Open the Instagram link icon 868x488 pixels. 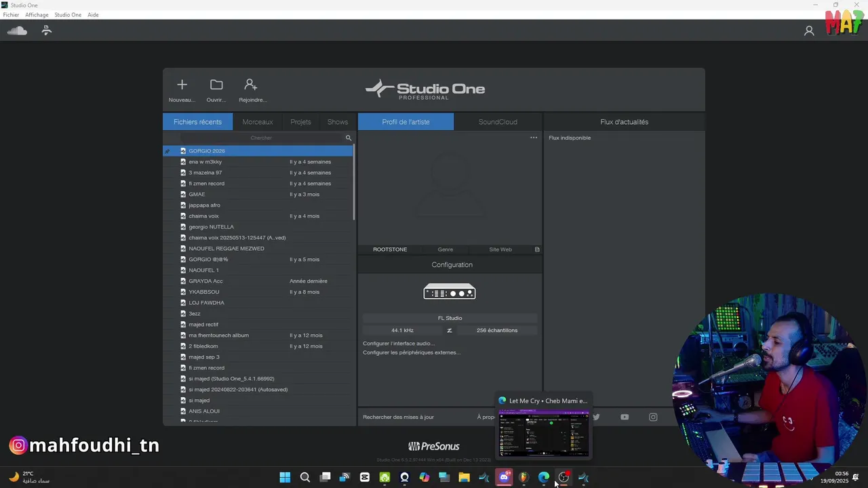[x=653, y=417]
